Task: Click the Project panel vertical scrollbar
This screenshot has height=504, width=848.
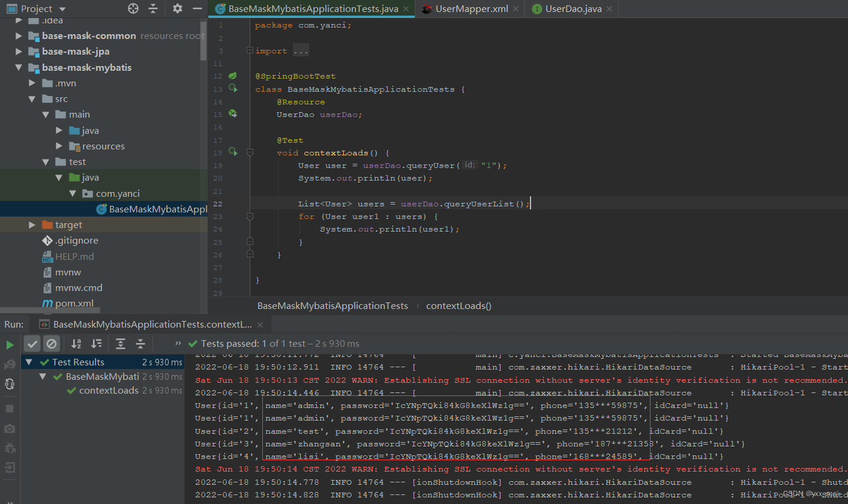Action: (x=203, y=41)
